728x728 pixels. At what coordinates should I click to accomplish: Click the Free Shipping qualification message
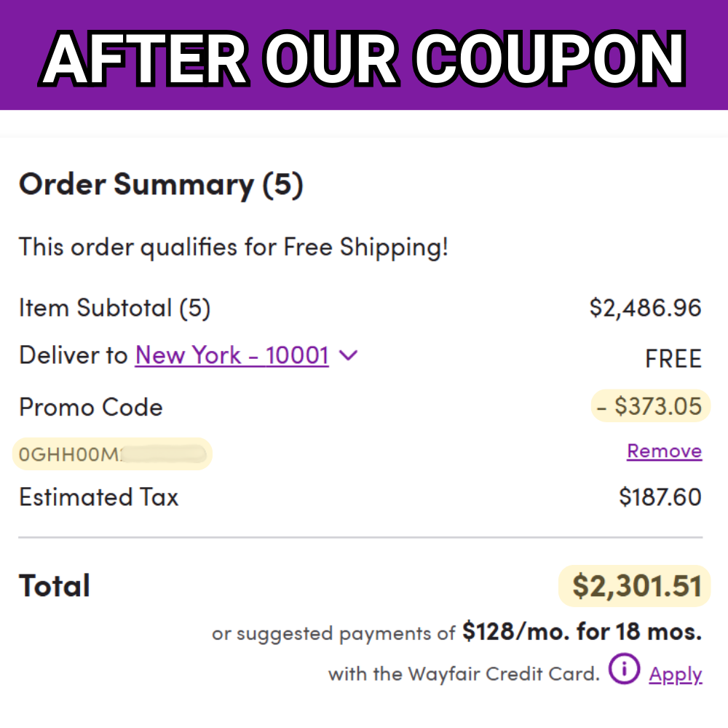click(x=233, y=247)
